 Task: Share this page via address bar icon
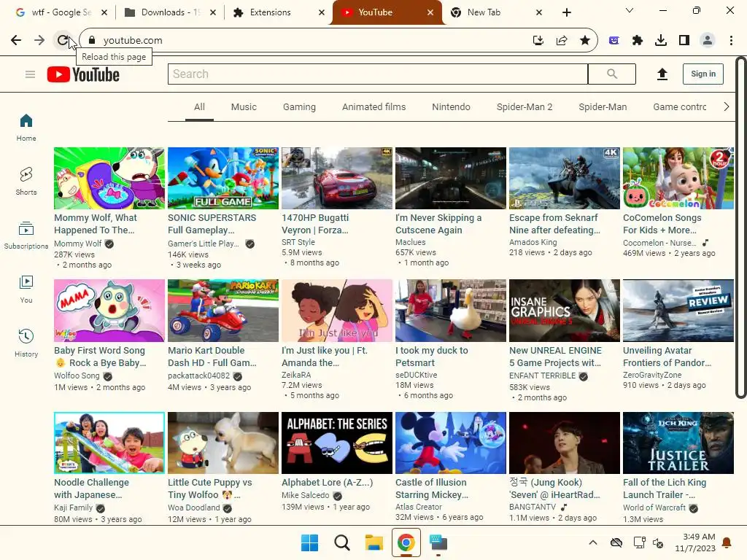pos(562,41)
